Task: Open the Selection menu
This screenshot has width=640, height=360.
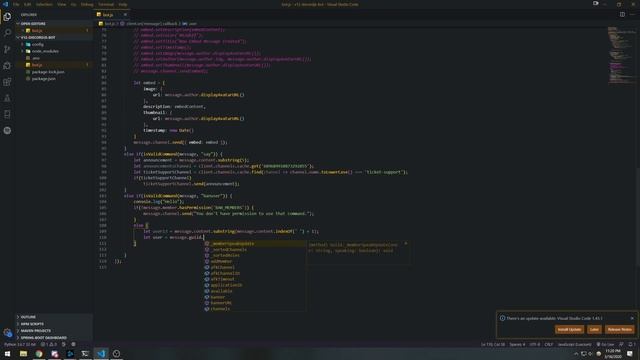Action: point(44,4)
